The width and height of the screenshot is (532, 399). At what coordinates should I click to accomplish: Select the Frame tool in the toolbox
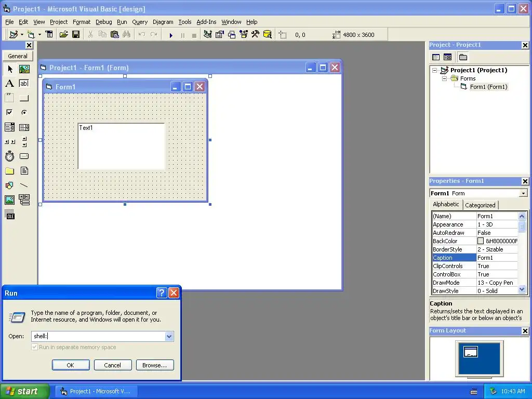pos(9,98)
